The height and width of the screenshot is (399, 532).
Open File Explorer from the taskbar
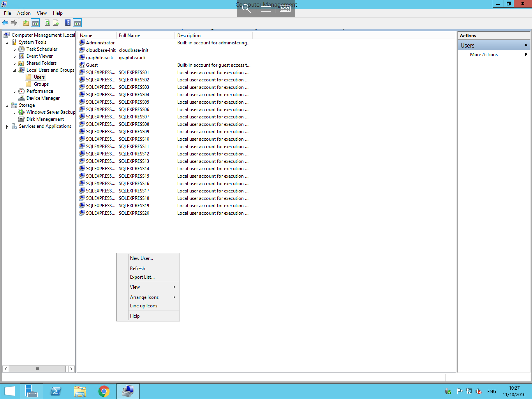[x=80, y=391]
